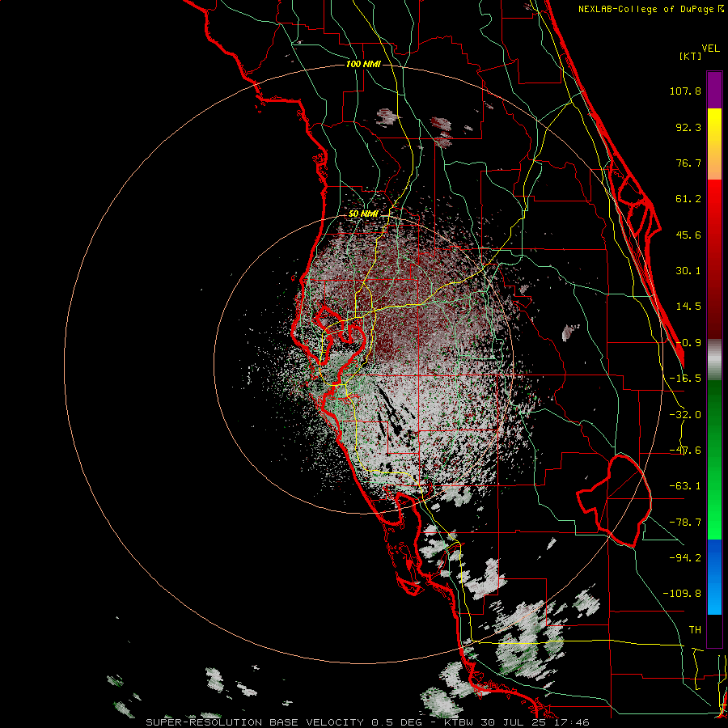Click the 45.6 legend value

688,235
